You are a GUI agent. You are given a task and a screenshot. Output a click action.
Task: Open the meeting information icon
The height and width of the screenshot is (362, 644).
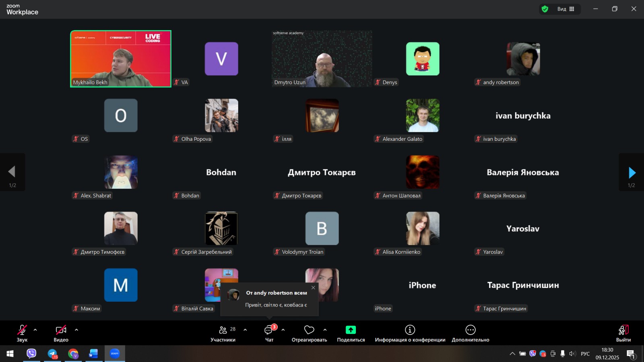410,330
